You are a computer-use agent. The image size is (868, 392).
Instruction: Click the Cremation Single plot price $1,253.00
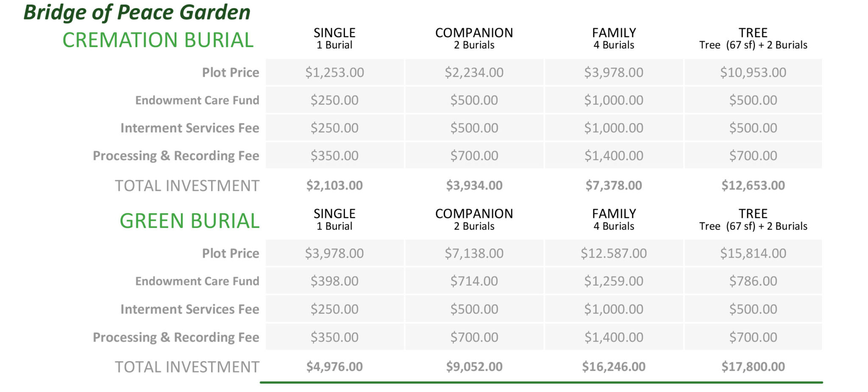tap(334, 72)
